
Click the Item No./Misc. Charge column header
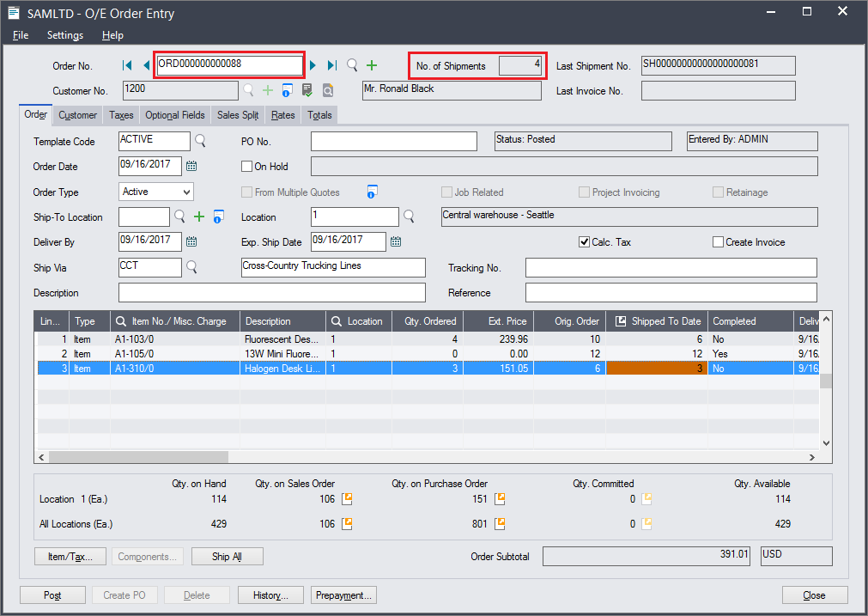click(175, 320)
